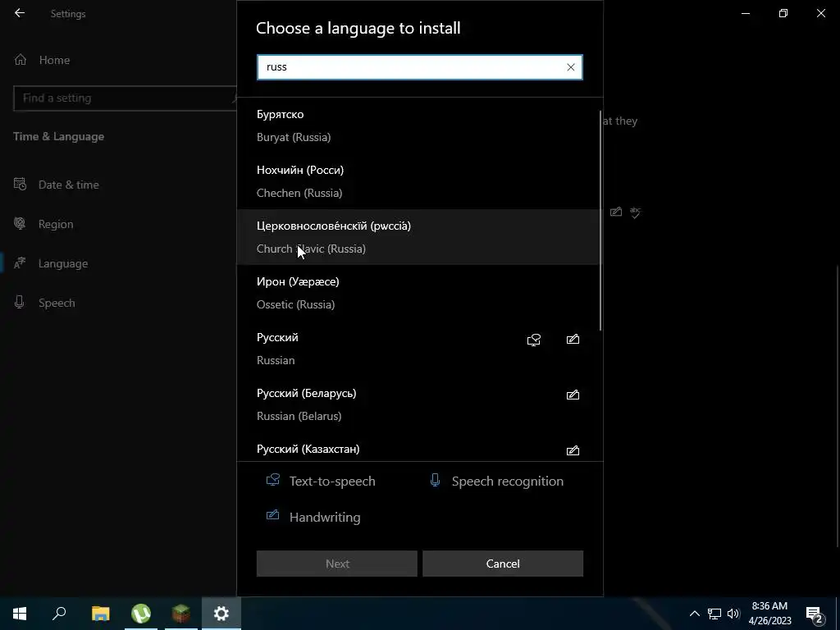Open the Windows Start menu

(20, 614)
